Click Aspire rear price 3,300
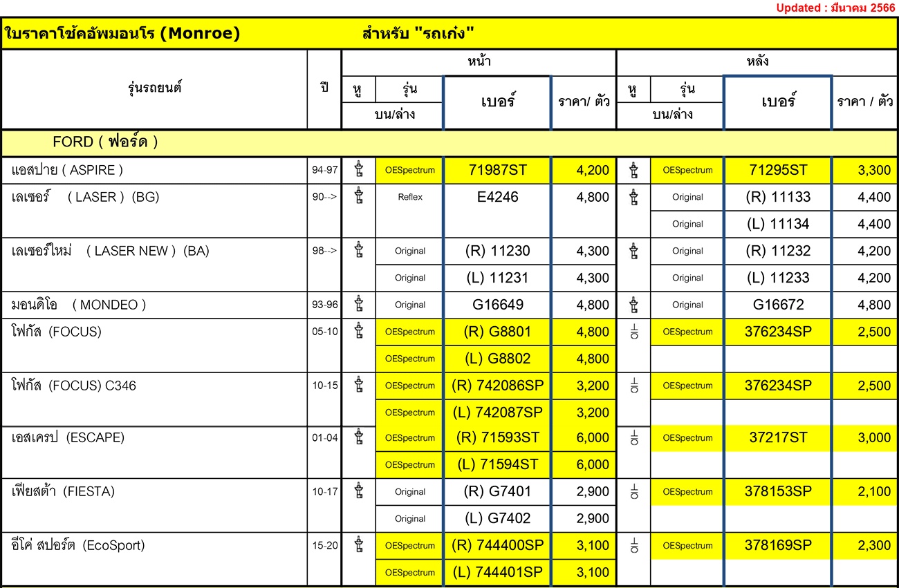This screenshot has width=899, height=588. (874, 170)
